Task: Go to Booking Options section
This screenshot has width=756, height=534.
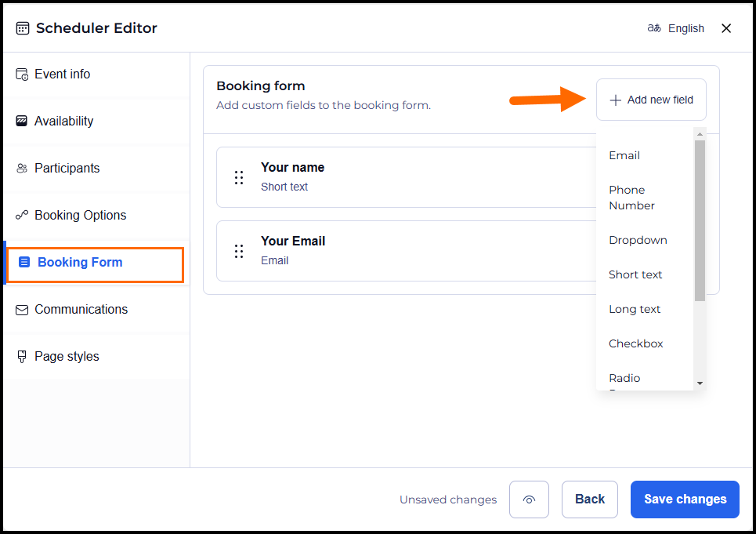Action: [x=96, y=215]
